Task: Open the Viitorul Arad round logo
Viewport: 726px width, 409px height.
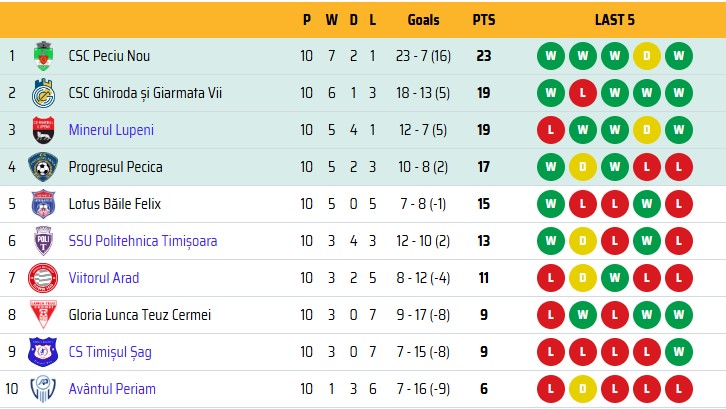Action: pyautogui.click(x=43, y=278)
